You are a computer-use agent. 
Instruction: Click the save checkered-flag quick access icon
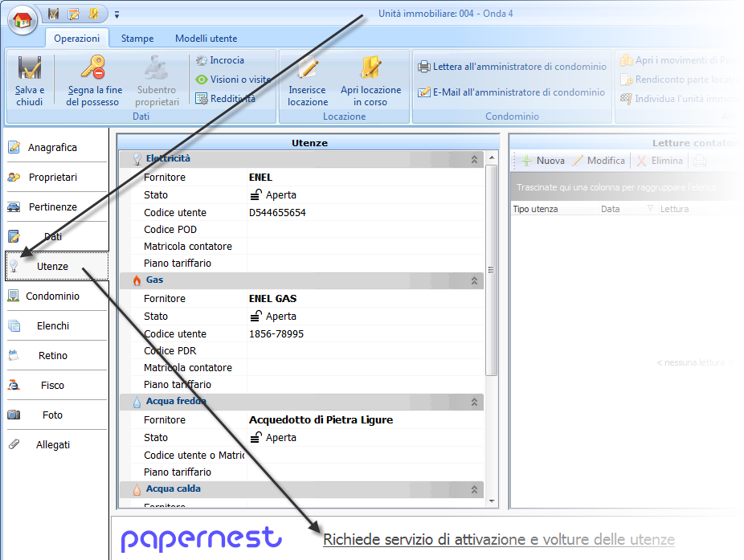coord(53,14)
